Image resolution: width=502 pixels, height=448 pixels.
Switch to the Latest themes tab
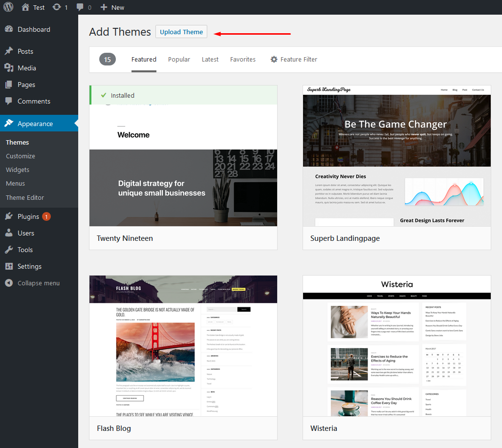tap(210, 59)
